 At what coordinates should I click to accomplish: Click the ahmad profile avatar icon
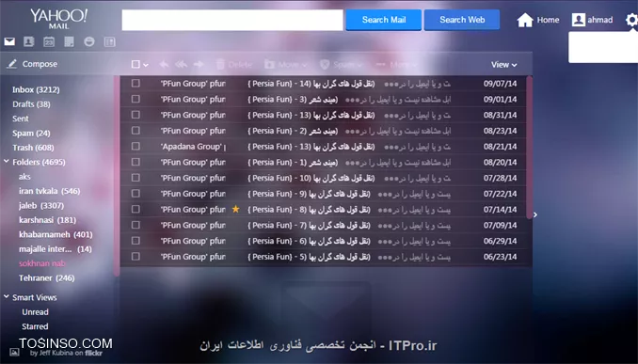pyautogui.click(x=578, y=20)
